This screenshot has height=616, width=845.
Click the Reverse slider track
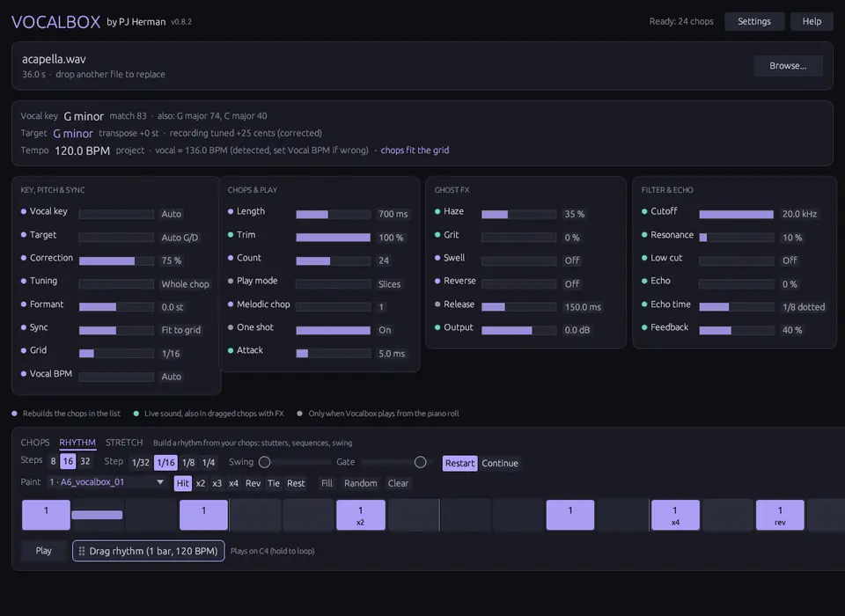click(519, 284)
